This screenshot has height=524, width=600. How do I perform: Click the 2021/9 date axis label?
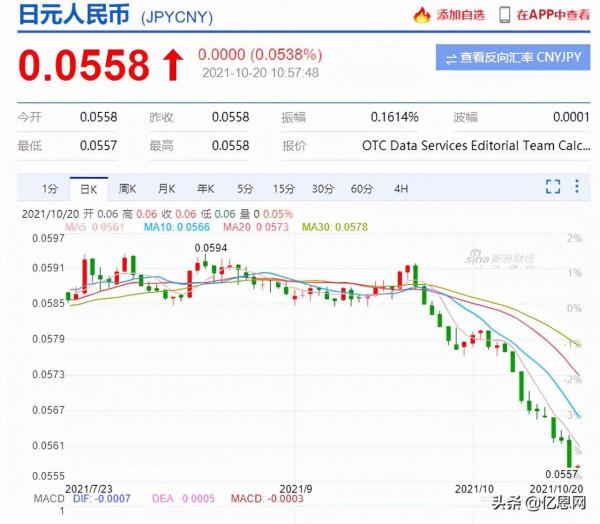[x=296, y=489]
